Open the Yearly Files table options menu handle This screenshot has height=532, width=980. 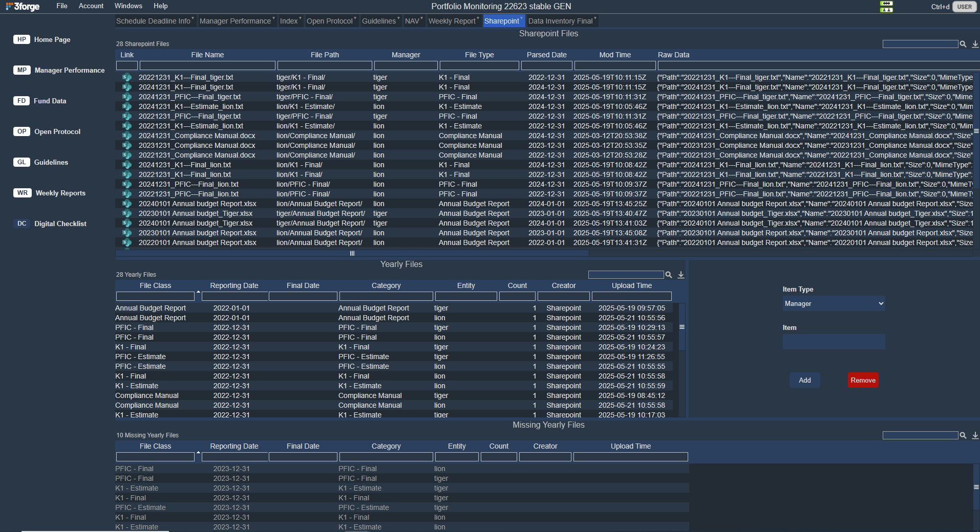(681, 327)
